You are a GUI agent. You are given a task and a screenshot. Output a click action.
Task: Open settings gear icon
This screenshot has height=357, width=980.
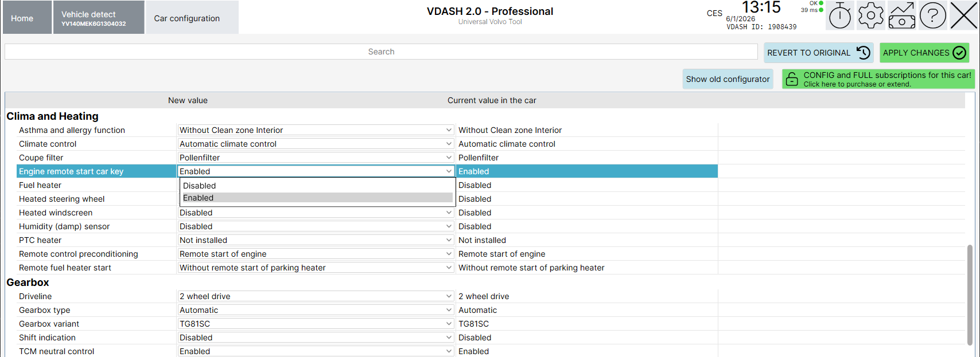[871, 15]
